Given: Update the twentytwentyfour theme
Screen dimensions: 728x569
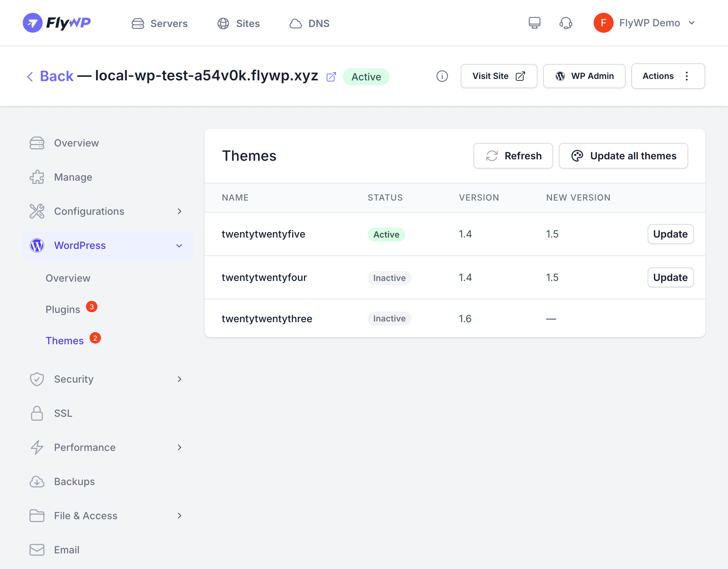Looking at the screenshot, I should click(670, 277).
